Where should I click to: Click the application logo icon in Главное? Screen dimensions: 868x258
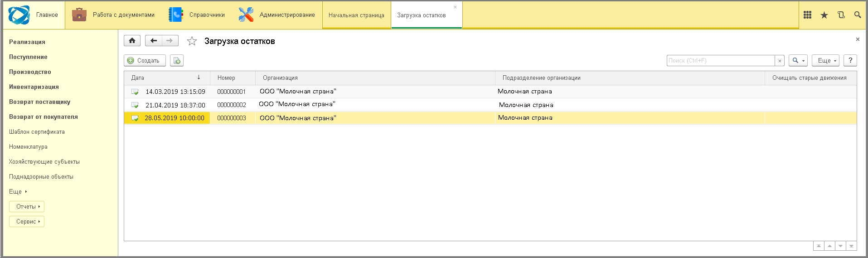[x=19, y=15]
